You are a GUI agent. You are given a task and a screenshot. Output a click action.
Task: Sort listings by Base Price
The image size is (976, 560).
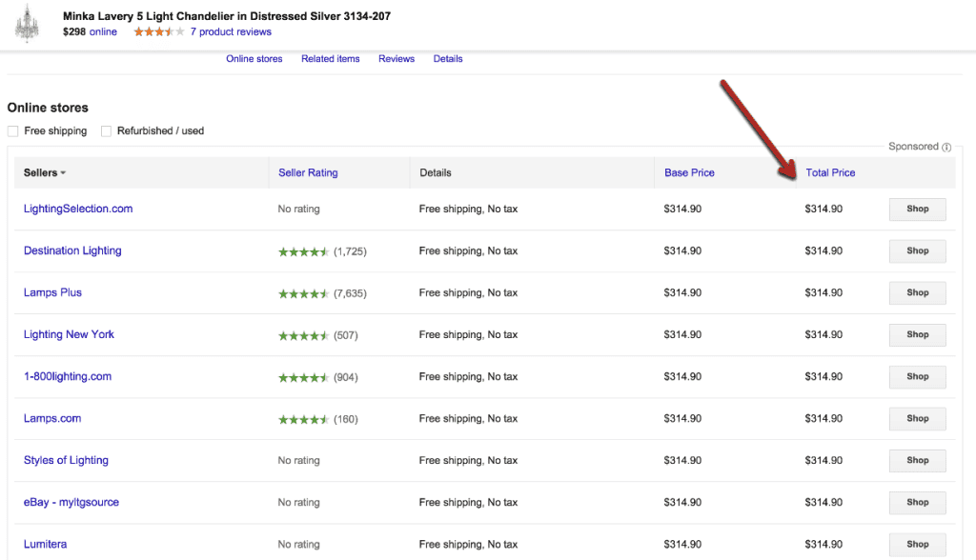[x=689, y=173]
